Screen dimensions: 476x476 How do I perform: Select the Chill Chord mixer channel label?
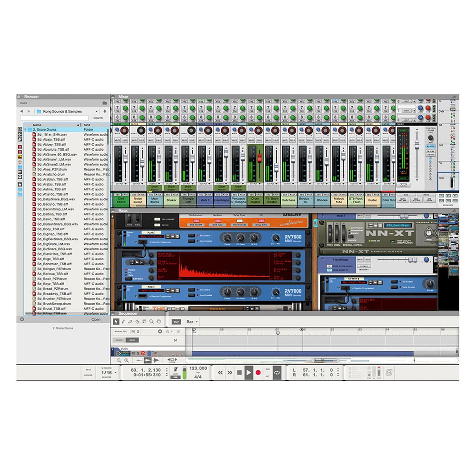(x=121, y=200)
